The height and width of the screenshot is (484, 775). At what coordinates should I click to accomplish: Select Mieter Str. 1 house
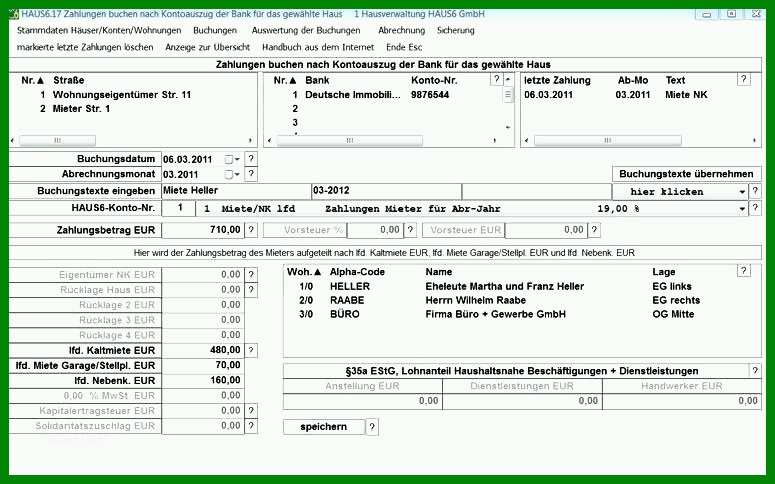(x=81, y=108)
